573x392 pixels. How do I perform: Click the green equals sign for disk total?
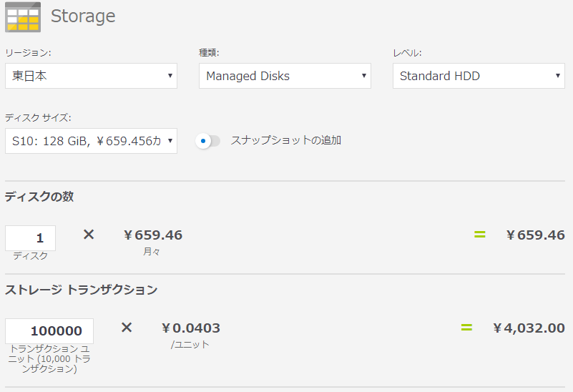click(x=479, y=235)
